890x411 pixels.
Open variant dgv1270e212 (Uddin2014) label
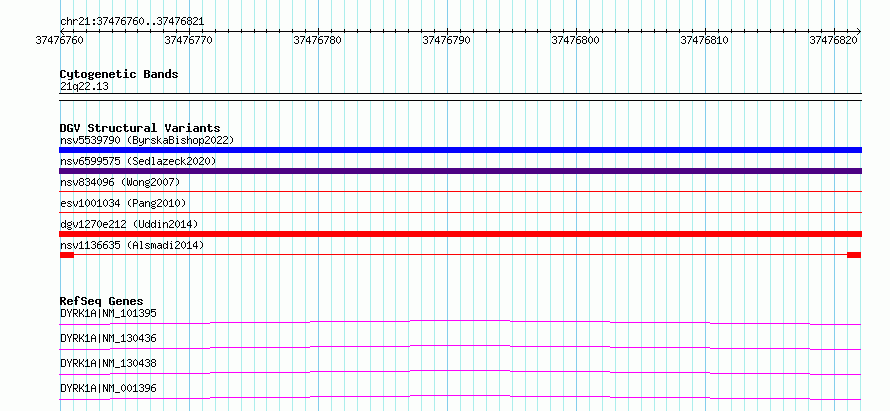pyautogui.click(x=129, y=224)
